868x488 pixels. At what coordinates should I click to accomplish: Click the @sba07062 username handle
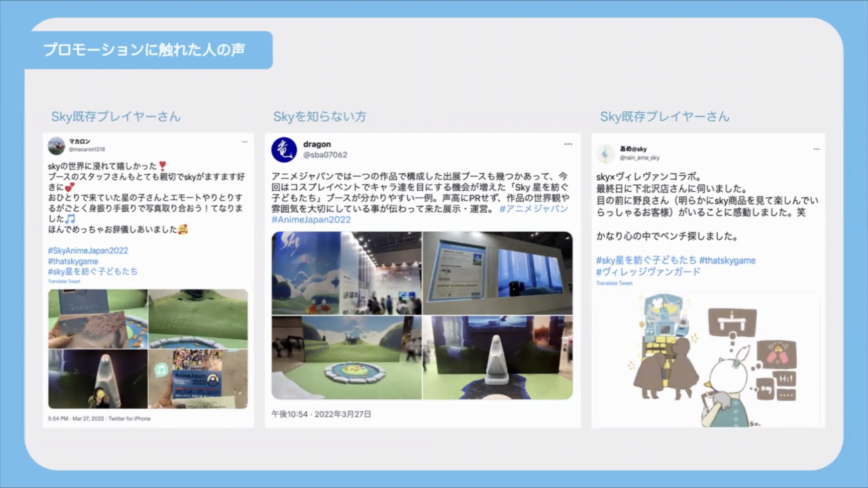pyautogui.click(x=325, y=155)
